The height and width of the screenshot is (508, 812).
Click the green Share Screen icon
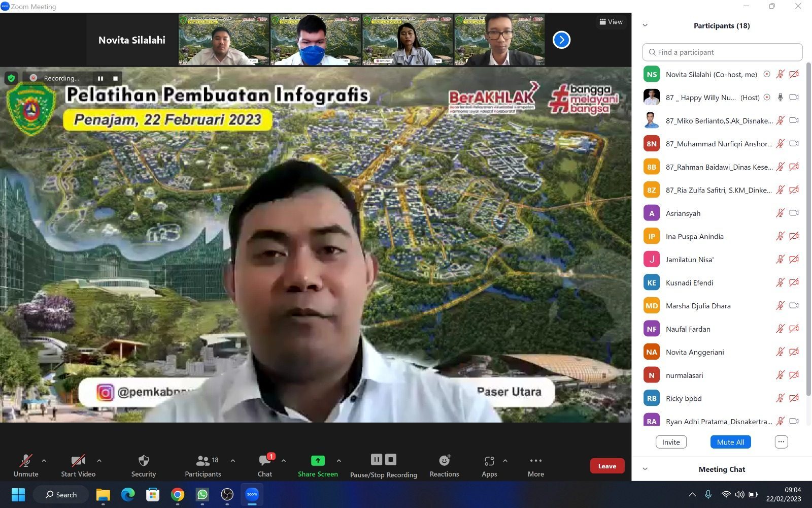pyautogui.click(x=318, y=460)
